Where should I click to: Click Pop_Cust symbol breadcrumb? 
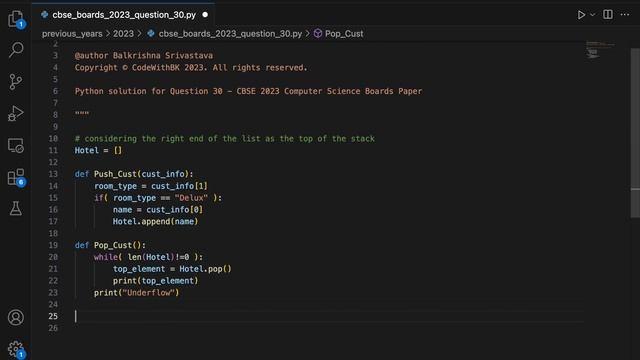(x=344, y=34)
